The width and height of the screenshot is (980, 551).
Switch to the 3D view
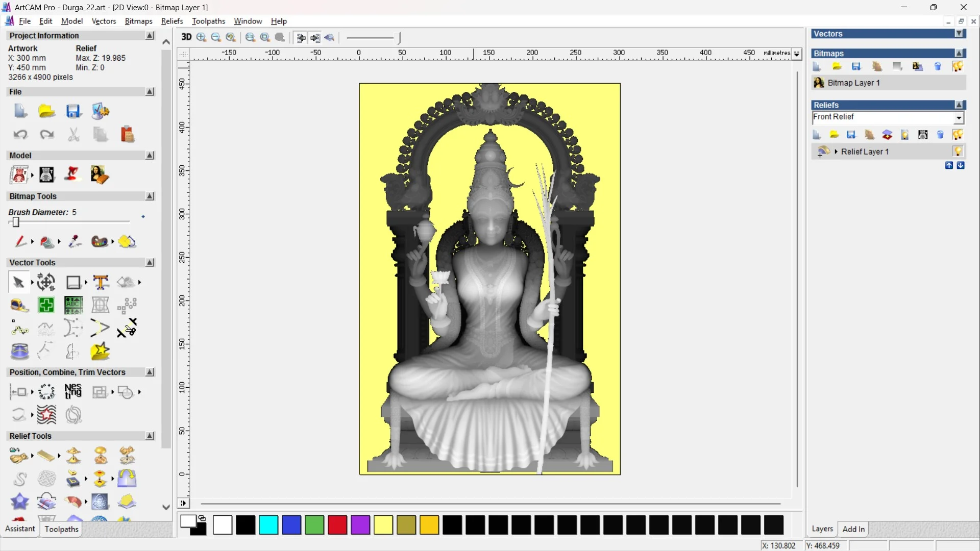click(x=186, y=37)
